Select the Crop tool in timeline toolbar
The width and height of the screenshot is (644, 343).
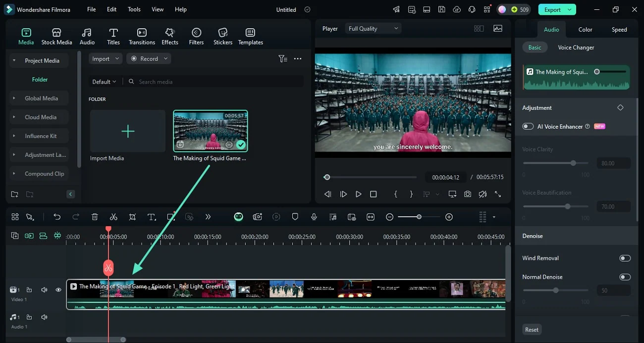132,217
